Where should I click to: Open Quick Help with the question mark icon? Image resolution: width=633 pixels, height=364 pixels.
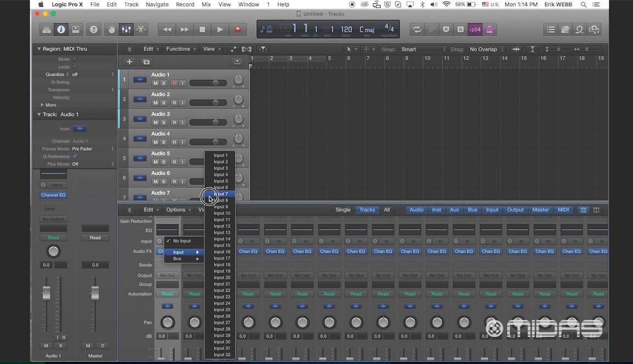tap(94, 30)
